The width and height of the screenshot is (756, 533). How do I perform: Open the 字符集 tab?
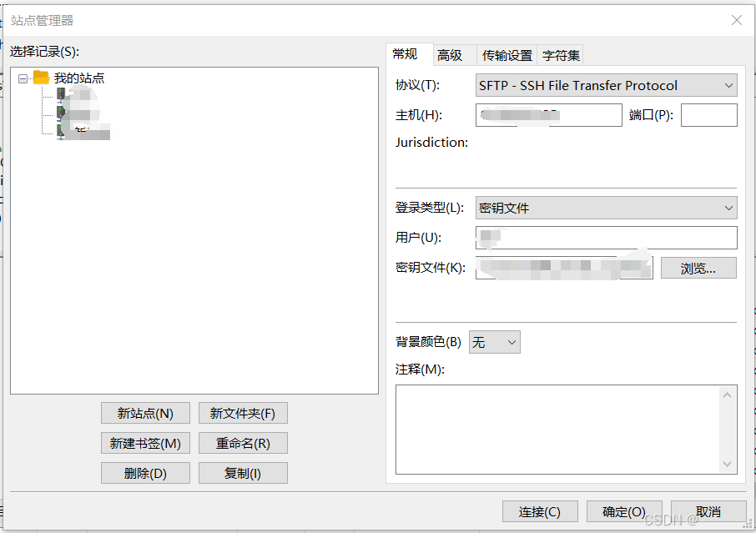coord(561,55)
